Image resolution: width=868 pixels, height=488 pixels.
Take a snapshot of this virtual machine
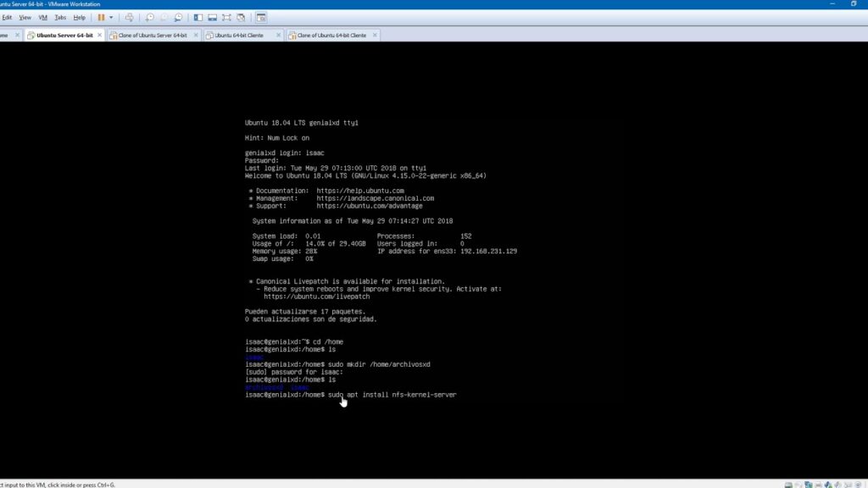pyautogui.click(x=150, y=17)
